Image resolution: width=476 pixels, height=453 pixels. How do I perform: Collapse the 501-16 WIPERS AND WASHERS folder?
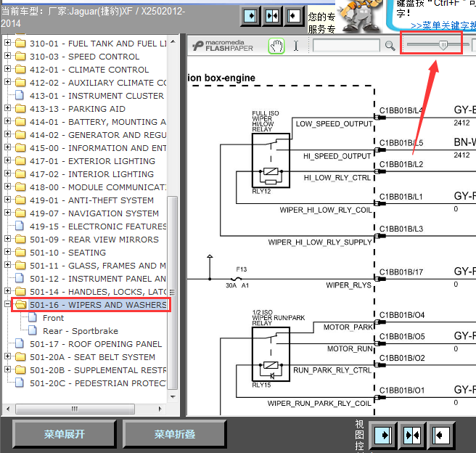tap(7, 304)
